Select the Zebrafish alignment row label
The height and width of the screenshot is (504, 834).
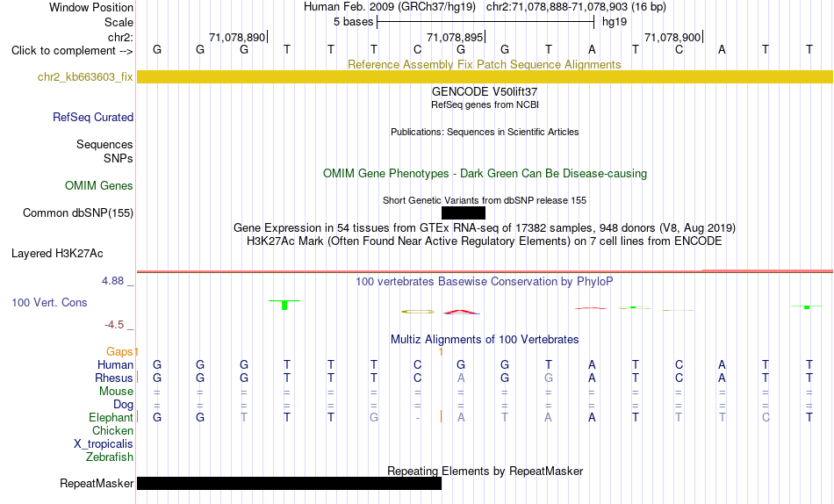click(x=110, y=457)
